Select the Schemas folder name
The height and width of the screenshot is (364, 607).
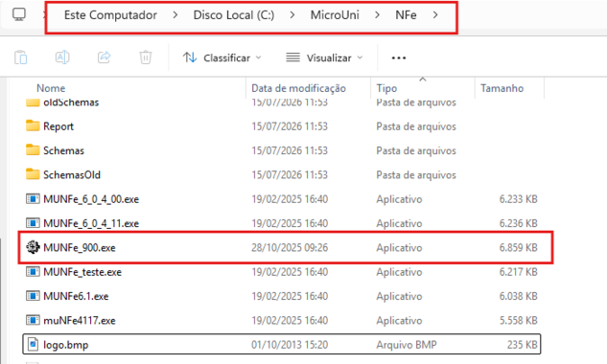[x=63, y=150]
